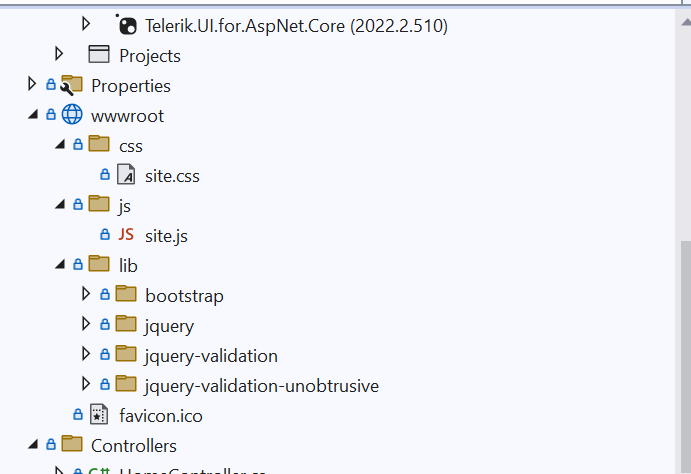Select the site.js file label
This screenshot has width=691, height=474.
(166, 236)
